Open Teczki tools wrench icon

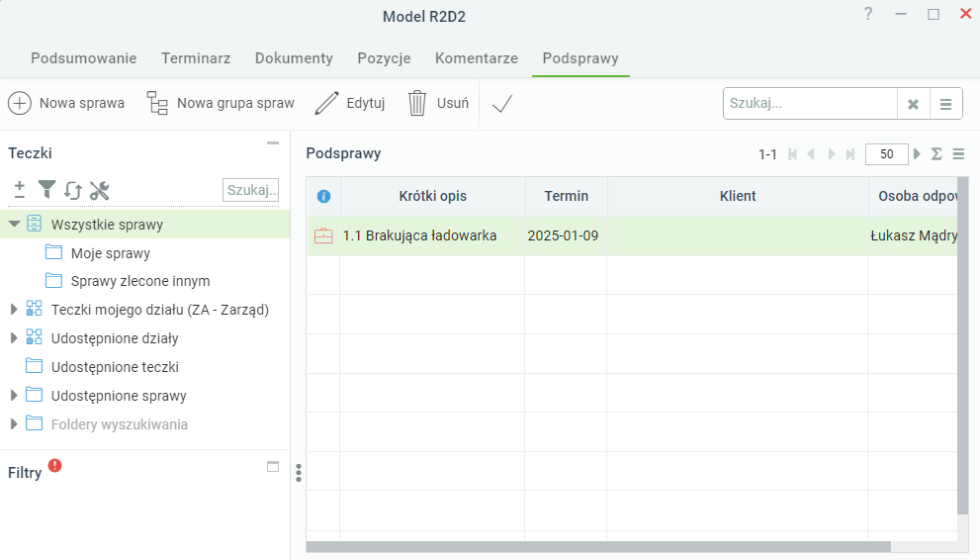pos(99,190)
